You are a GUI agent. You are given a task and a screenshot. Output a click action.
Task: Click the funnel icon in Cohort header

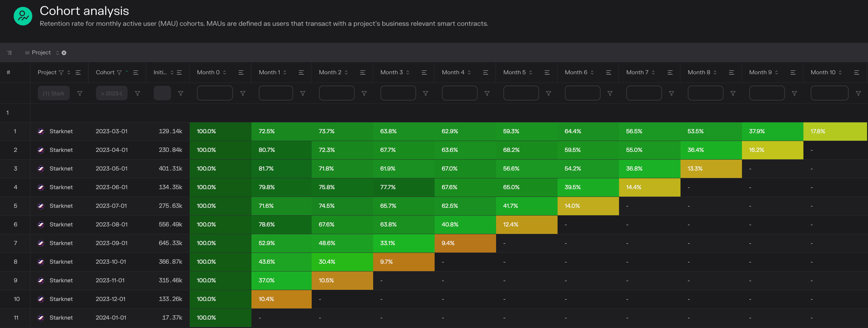pyautogui.click(x=119, y=72)
